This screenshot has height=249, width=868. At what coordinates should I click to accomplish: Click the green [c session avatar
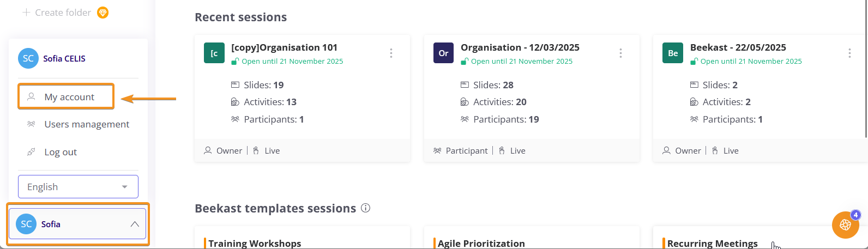pyautogui.click(x=214, y=53)
